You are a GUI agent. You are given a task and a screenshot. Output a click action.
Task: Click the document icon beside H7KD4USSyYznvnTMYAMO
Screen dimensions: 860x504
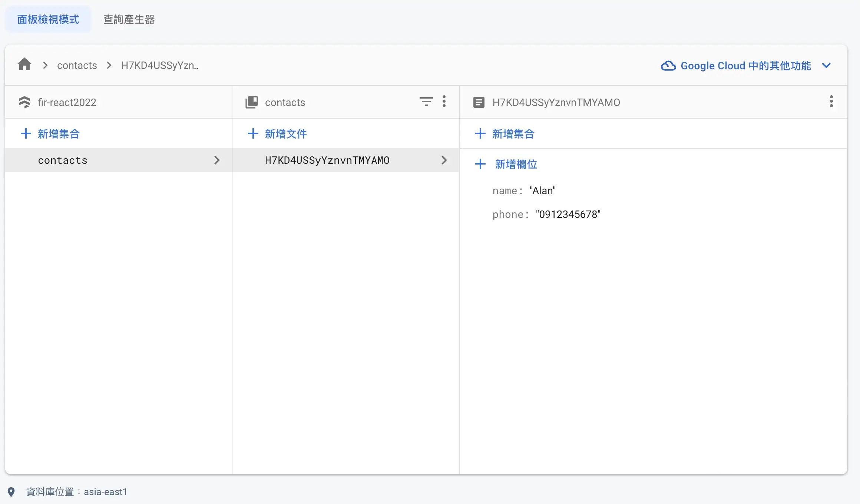pos(479,102)
